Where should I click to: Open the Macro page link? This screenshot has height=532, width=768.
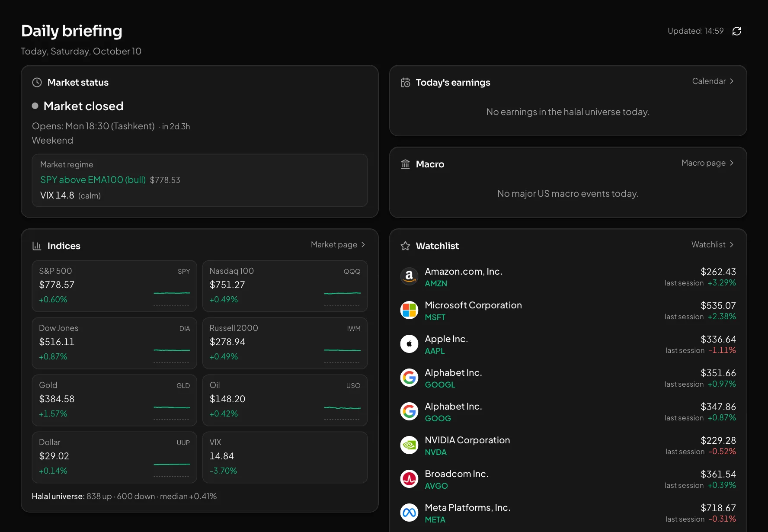point(708,163)
